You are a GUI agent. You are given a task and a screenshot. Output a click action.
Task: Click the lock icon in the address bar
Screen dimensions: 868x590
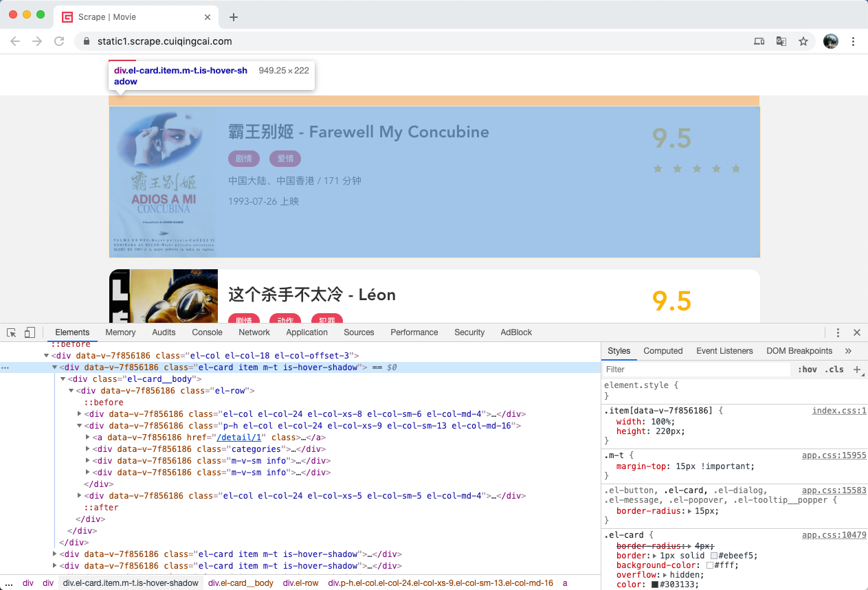click(x=87, y=41)
